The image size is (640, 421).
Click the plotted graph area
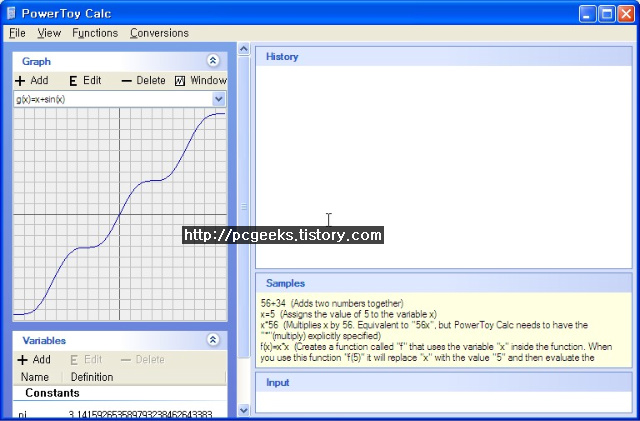click(120, 214)
